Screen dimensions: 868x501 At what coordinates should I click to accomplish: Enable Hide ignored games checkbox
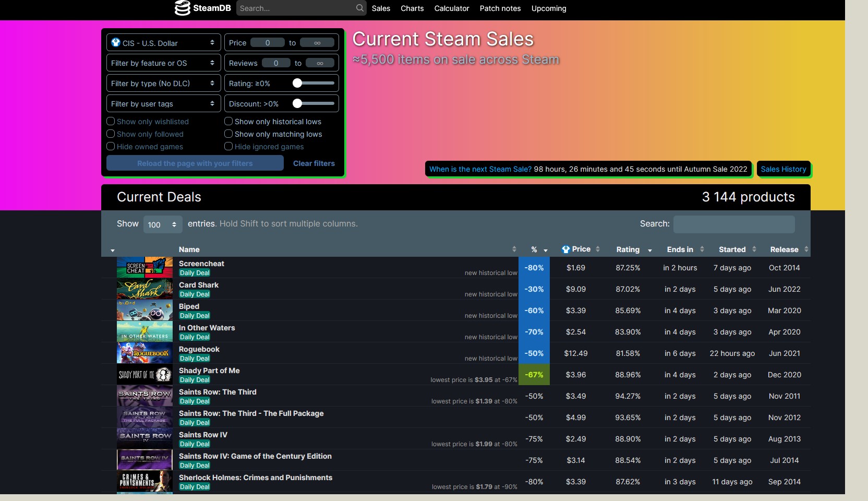tap(228, 146)
